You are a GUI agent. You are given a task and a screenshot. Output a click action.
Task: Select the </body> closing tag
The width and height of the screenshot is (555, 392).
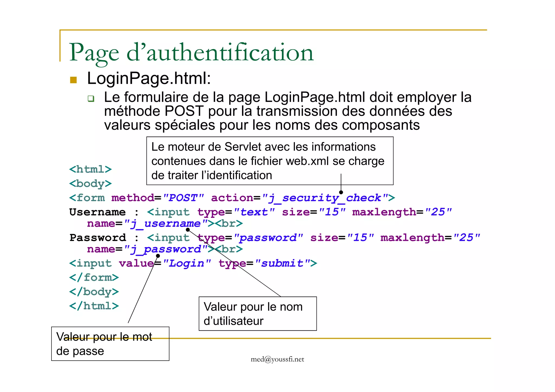point(94,292)
